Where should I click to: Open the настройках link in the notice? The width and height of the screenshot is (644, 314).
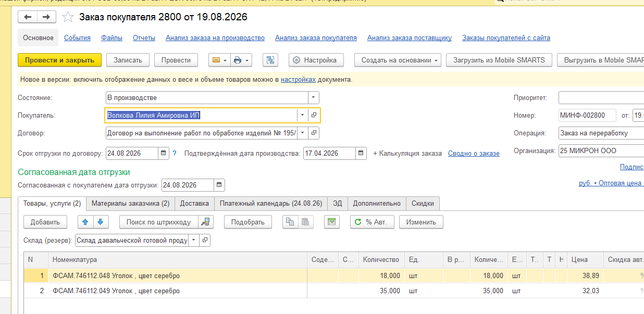pyautogui.click(x=298, y=80)
